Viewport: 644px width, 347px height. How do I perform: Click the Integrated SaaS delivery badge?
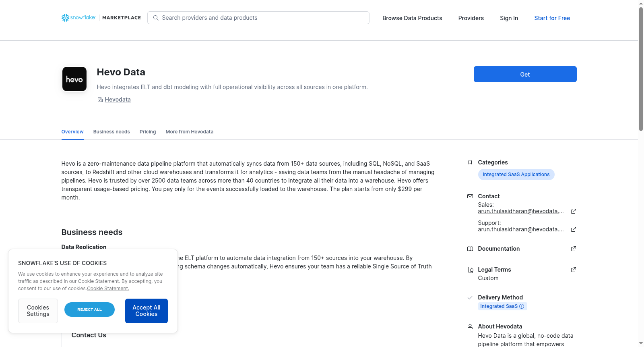click(503, 306)
